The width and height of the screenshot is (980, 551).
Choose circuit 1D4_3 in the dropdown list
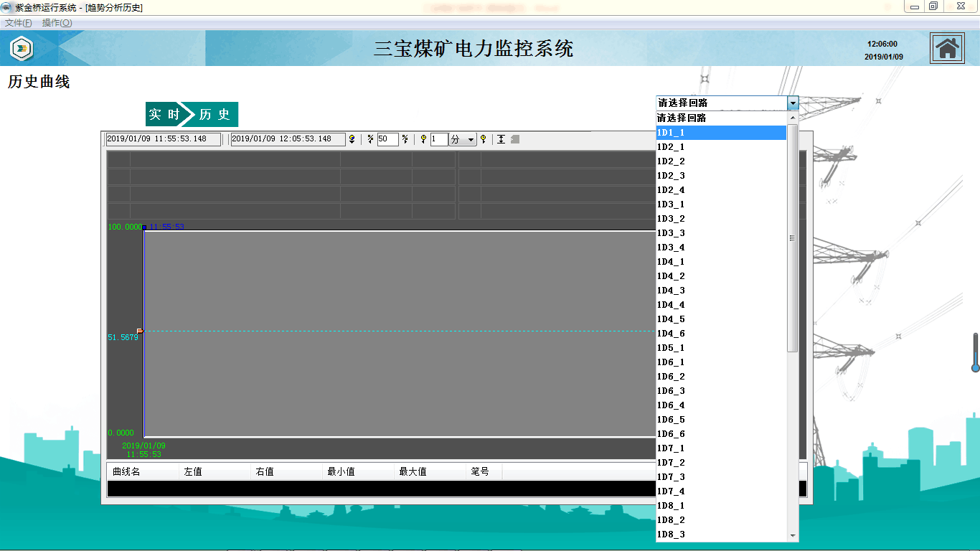click(721, 291)
